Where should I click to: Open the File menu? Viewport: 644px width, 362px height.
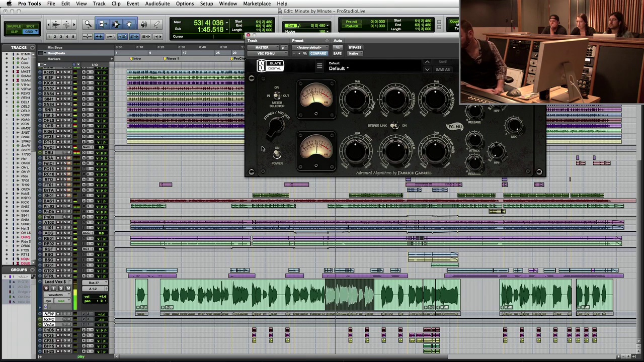point(51,4)
